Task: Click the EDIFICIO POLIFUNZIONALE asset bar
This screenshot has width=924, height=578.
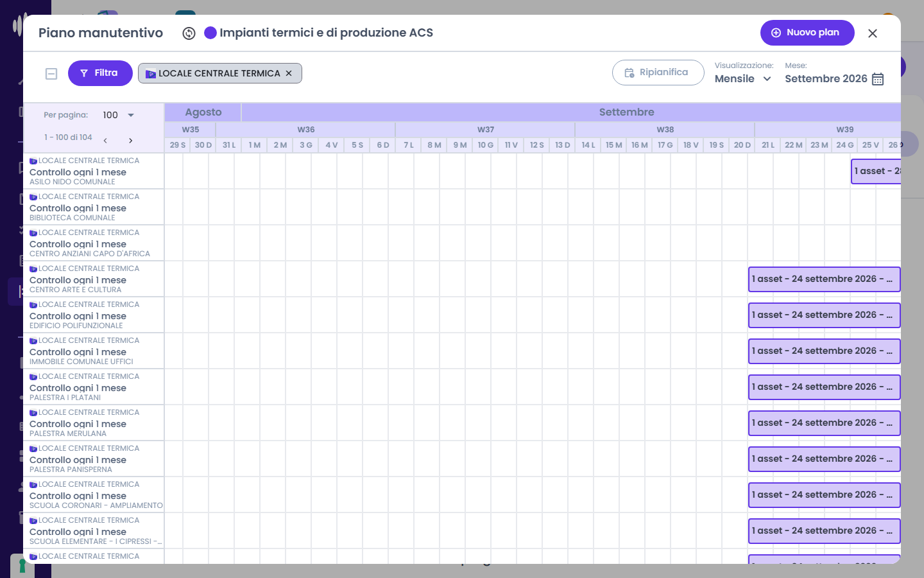Action: click(x=825, y=315)
